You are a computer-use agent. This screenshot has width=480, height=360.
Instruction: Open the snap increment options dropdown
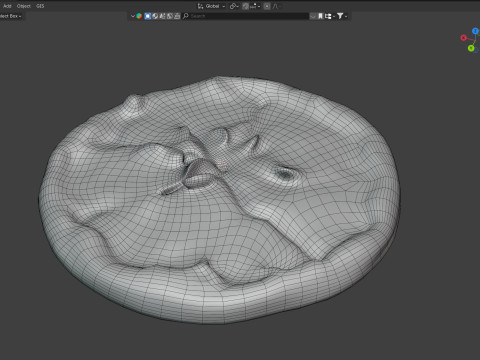(255, 6)
